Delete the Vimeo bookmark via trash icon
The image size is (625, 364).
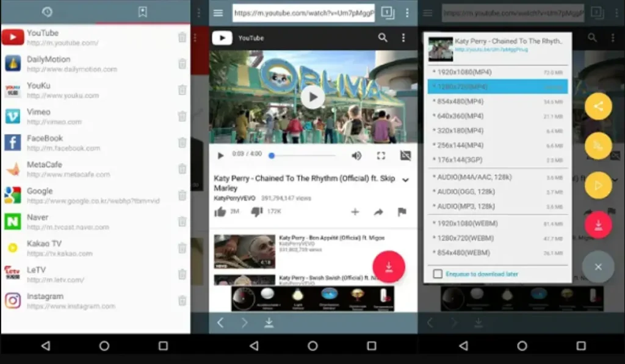[x=182, y=116]
